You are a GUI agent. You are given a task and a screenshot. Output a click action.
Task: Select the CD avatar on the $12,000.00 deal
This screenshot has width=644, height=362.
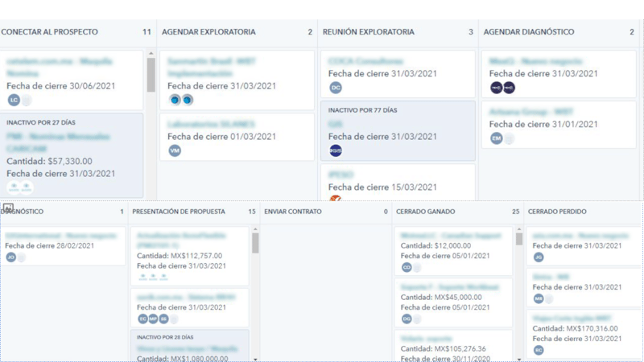coord(407,267)
